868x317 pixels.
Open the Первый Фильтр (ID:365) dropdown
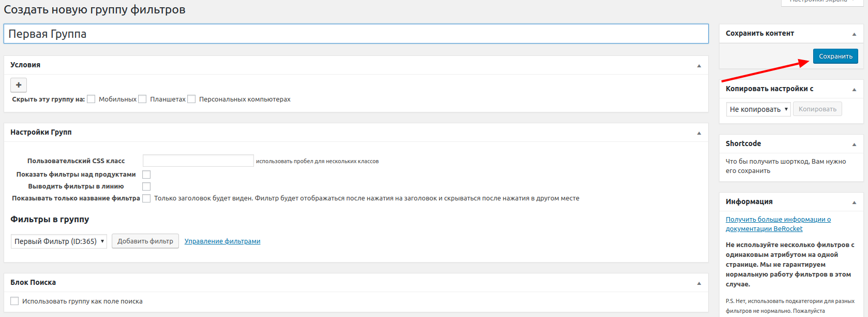[59, 241]
